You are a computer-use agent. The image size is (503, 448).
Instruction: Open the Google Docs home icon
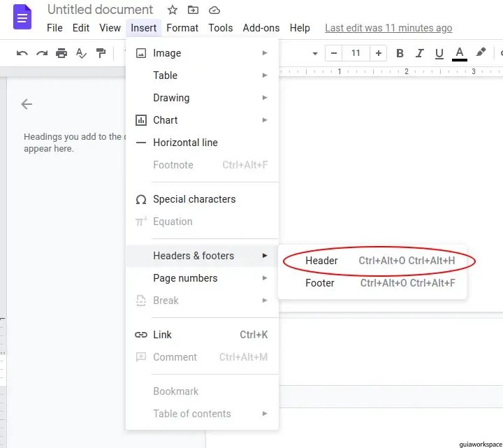pyautogui.click(x=22, y=17)
